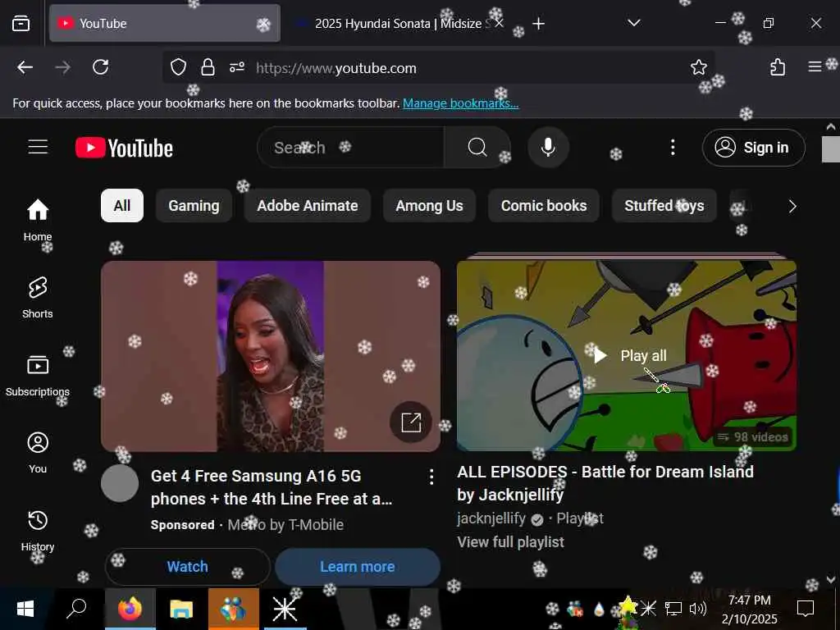
Task: Open the ad's three-dot options menu
Action: 431,477
